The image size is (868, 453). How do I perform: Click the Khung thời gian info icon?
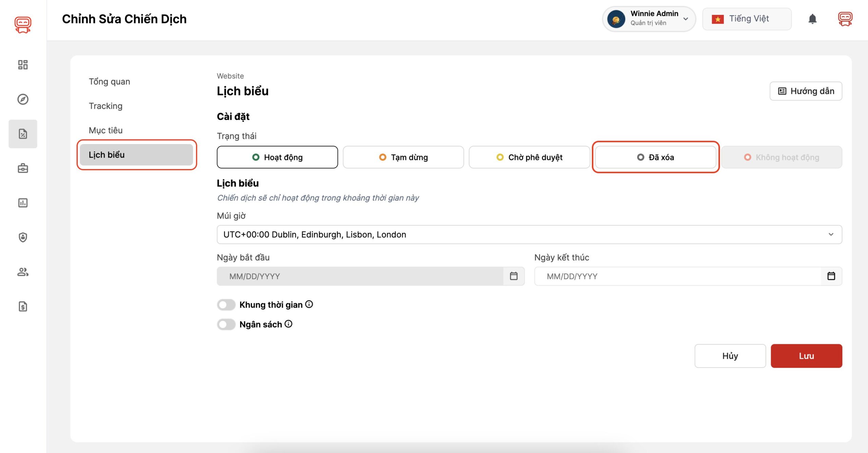(x=309, y=304)
